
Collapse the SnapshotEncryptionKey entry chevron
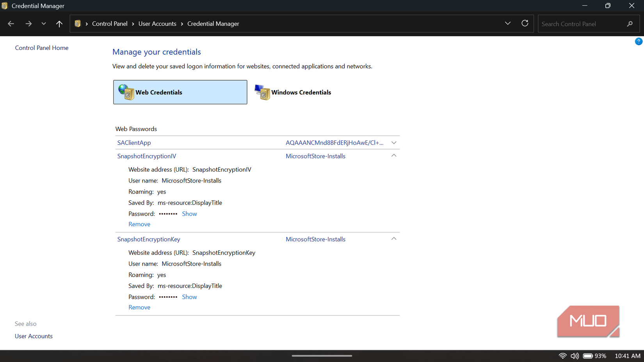pyautogui.click(x=394, y=239)
